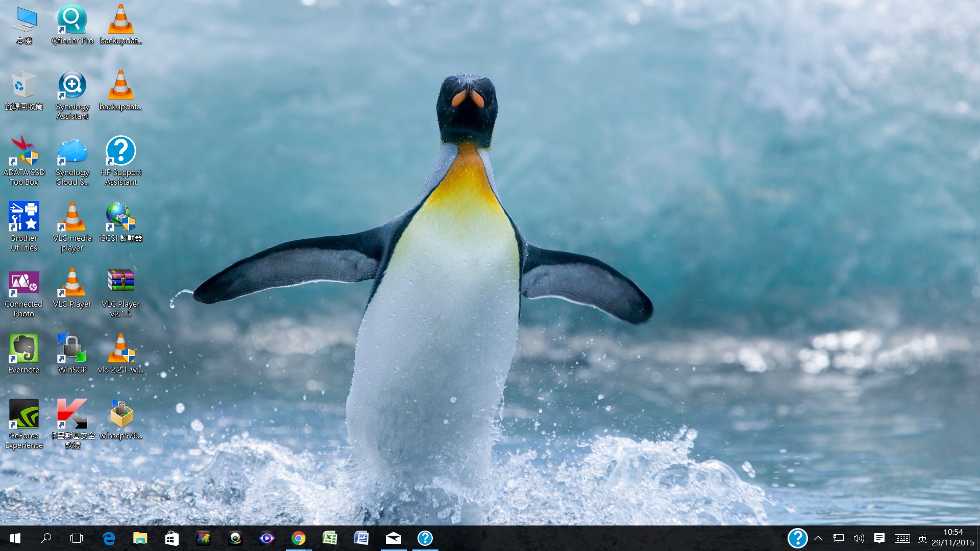Select the vlc-2.2.1-wi... installer file
Viewport: 980px width, 551px height.
[121, 354]
